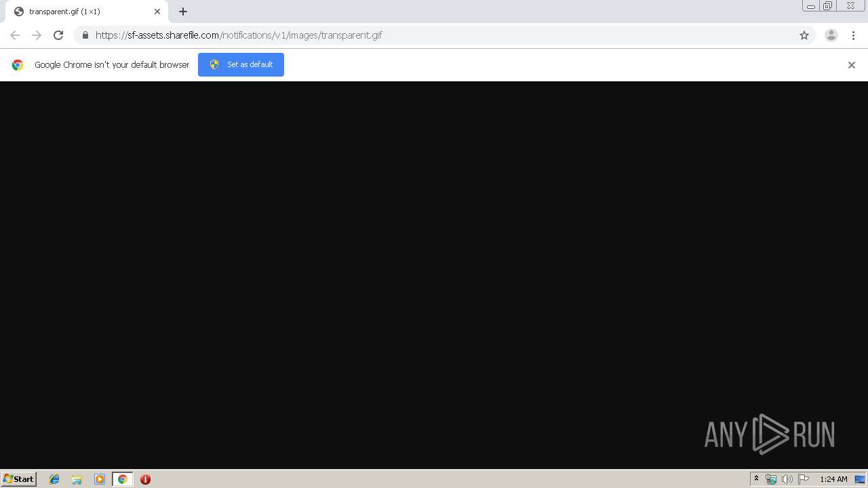Reload the current page
The height and width of the screenshot is (488, 868).
click(x=58, y=35)
